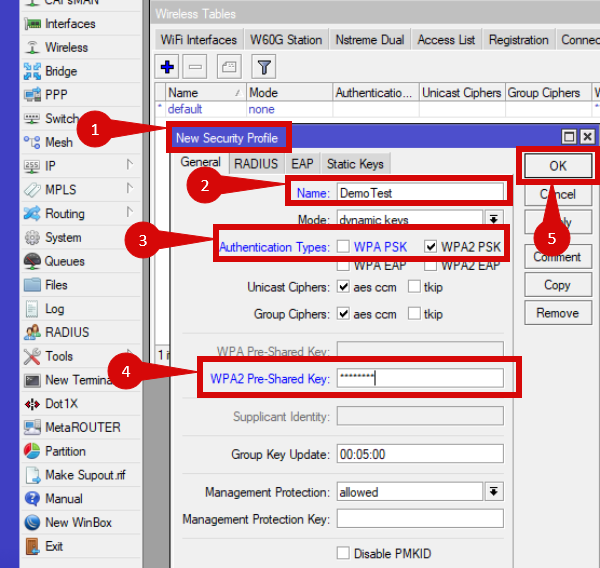Viewport: 600px width, 568px height.
Task: Launch New Terminal from its icon
Action: tap(33, 380)
